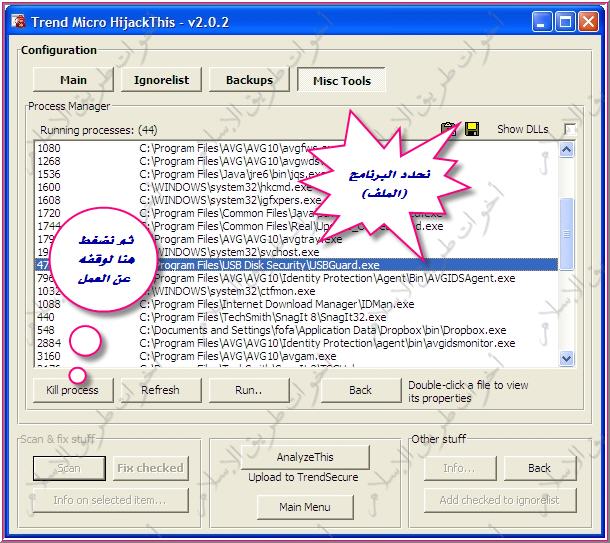Viewport: 610px width, 543px height.
Task: Open the Main Menu button
Action: 305,507
